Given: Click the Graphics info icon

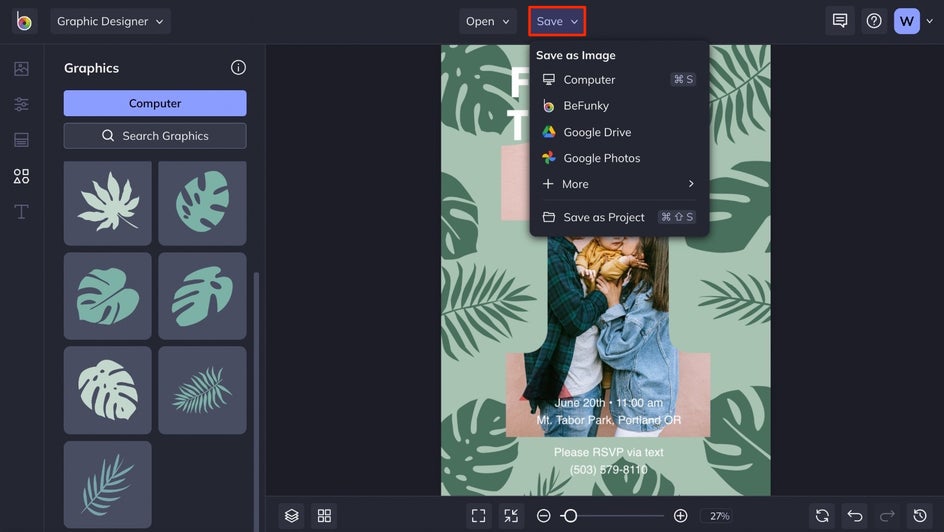Looking at the screenshot, I should (238, 67).
